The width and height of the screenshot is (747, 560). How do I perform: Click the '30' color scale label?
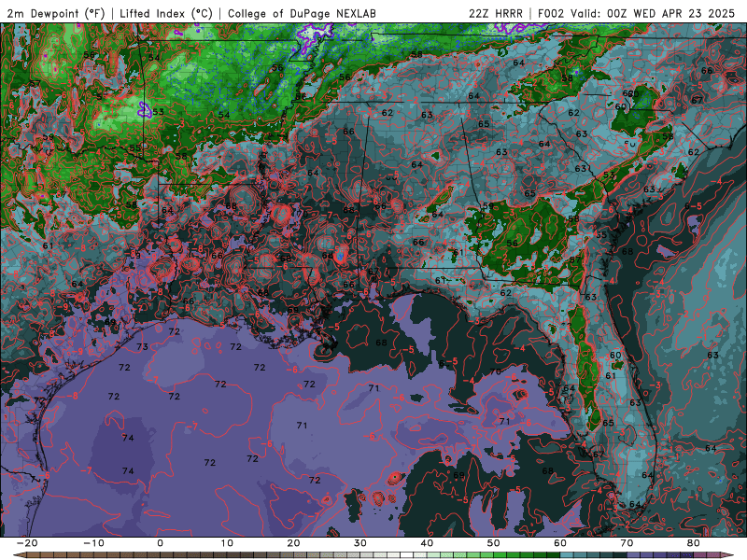[360, 543]
